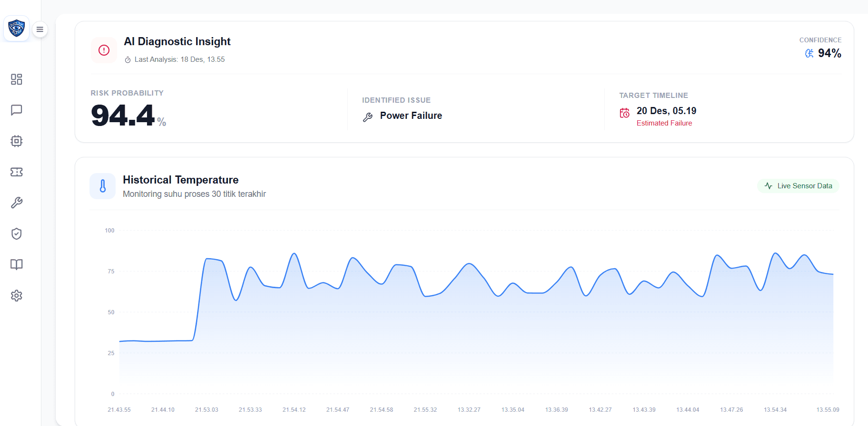
Task: Open the dashboard grid icon in sidebar
Action: (x=17, y=79)
